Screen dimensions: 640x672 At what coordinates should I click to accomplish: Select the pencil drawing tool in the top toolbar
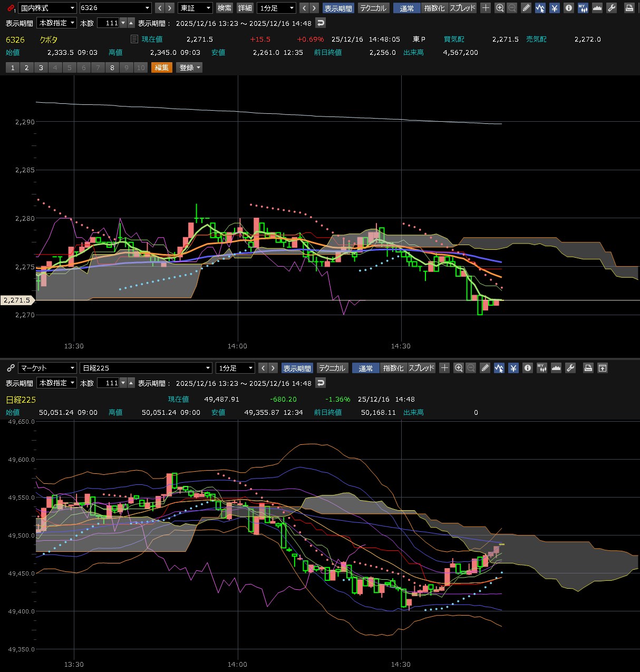[x=526, y=8]
